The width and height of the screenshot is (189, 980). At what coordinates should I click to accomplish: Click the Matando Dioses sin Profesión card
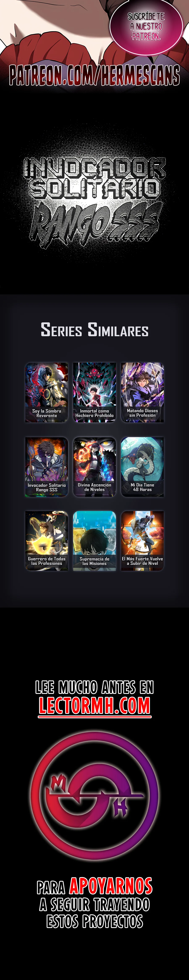(x=142, y=392)
